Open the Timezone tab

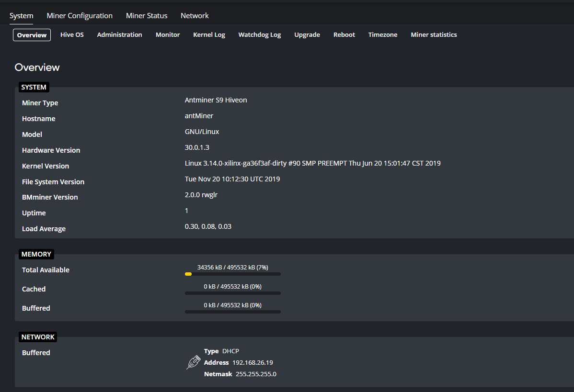point(382,34)
